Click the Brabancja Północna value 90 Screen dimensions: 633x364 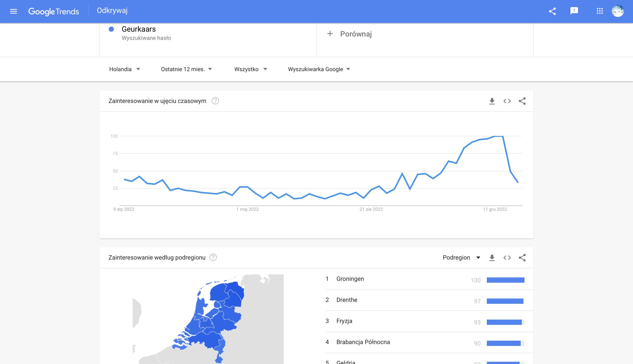point(477,343)
